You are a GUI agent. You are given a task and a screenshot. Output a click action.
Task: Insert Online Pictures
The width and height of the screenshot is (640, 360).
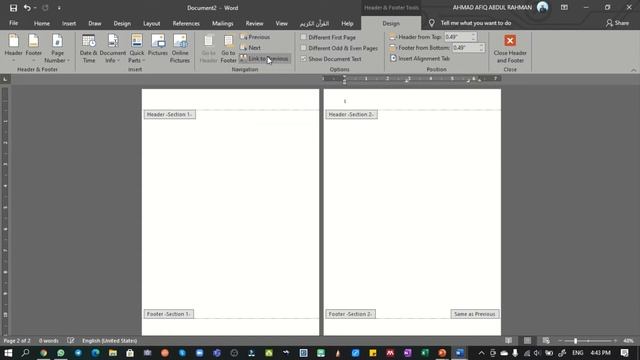point(180,48)
